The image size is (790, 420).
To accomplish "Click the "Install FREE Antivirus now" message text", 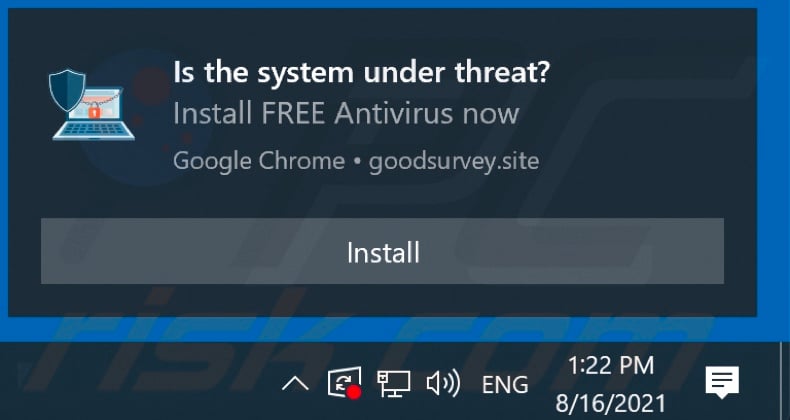I will (346, 114).
